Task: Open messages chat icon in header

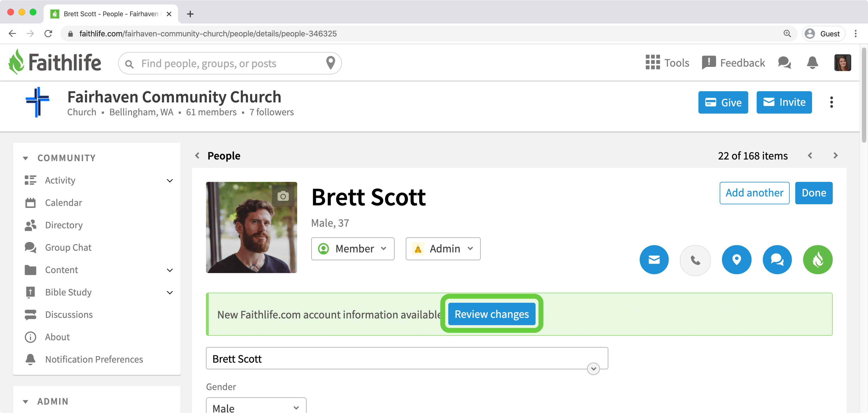Action: coord(784,63)
